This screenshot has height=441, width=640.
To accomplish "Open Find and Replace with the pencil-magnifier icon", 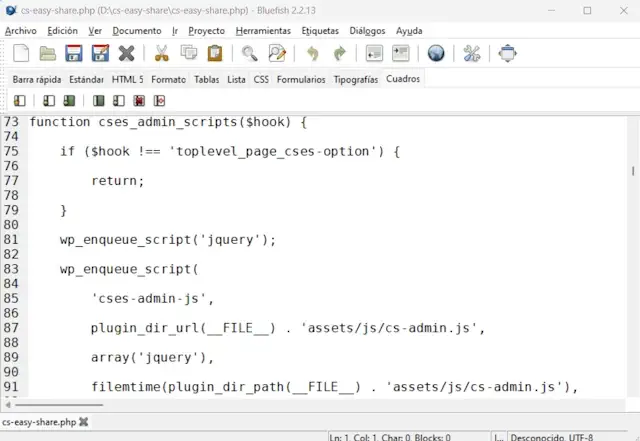I will click(277, 53).
